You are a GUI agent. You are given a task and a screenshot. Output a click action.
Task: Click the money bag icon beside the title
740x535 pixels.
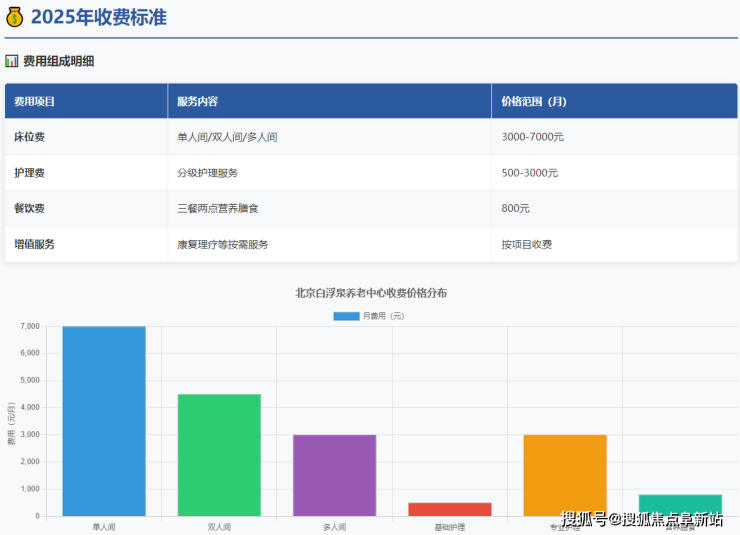point(14,17)
